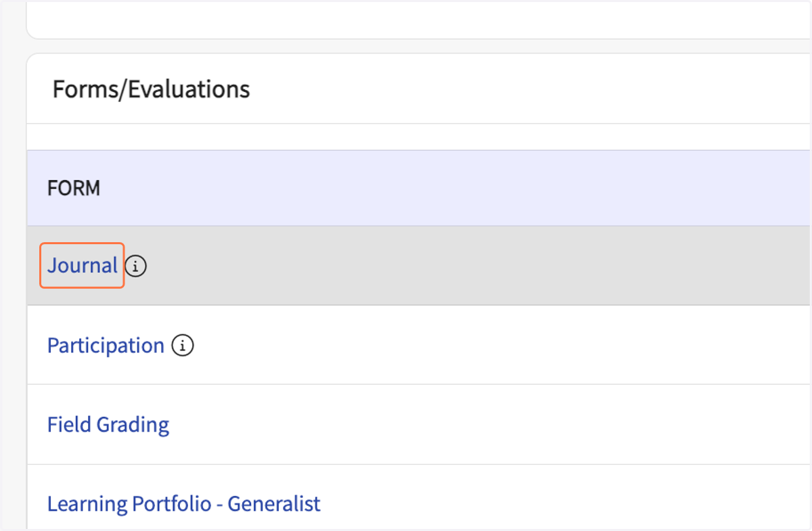Click the info icon next to Participation
812x531 pixels.
point(183,346)
